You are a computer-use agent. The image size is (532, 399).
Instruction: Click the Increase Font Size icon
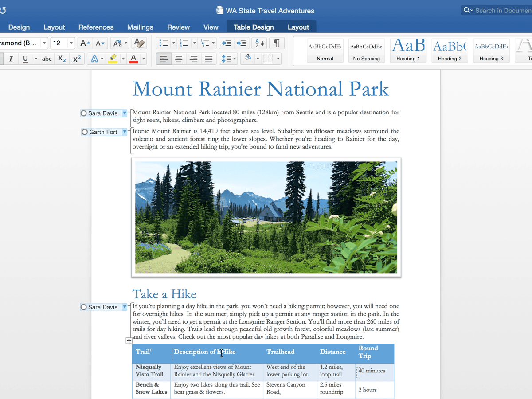[85, 43]
